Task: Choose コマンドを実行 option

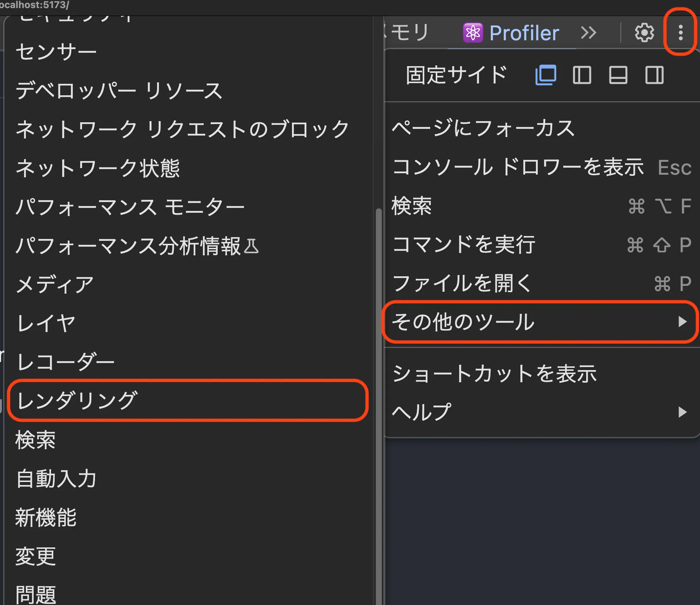Action: [542, 245]
